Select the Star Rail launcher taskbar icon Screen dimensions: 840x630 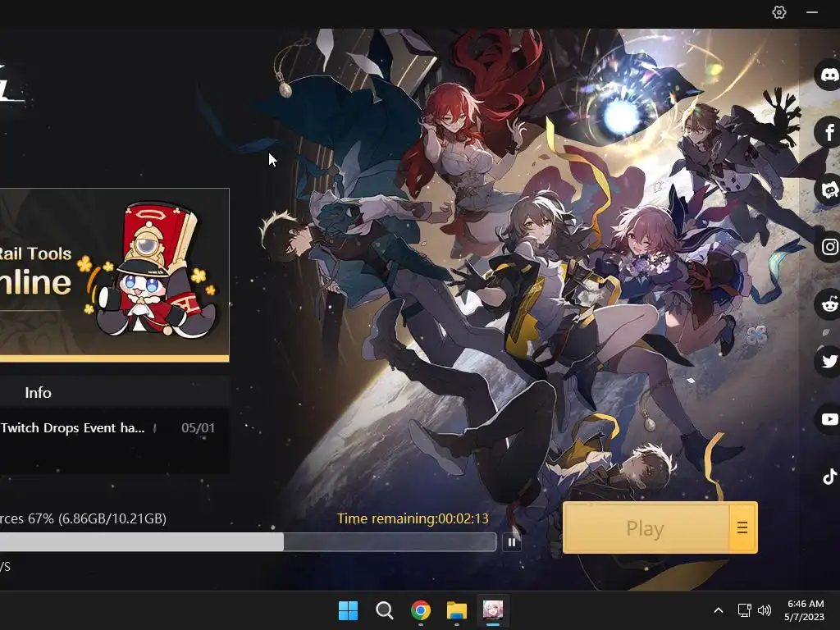tap(493, 610)
